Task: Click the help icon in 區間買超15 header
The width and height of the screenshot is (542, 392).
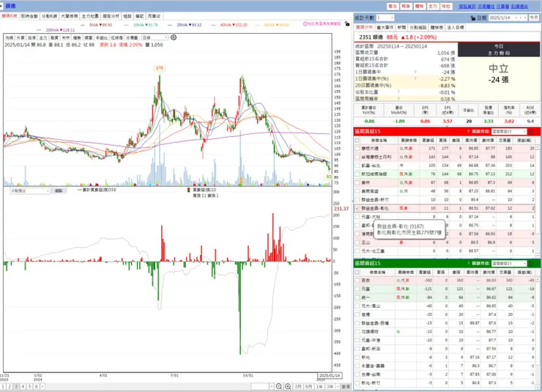Action: point(468,131)
